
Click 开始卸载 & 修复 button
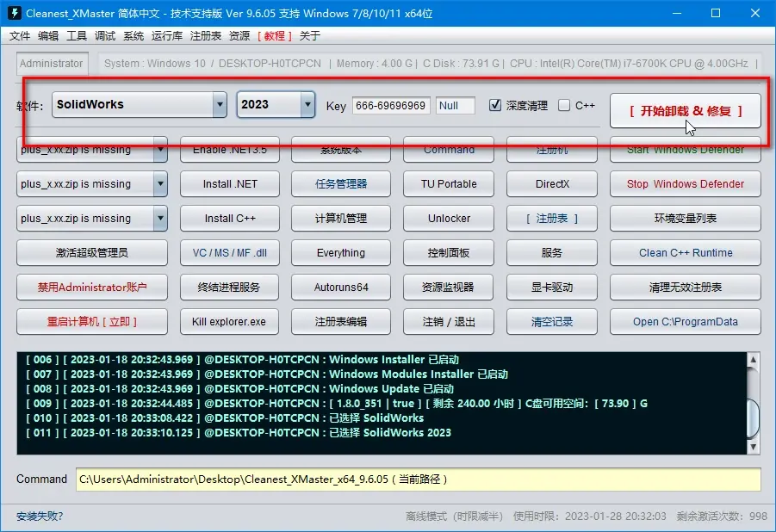pyautogui.click(x=686, y=111)
